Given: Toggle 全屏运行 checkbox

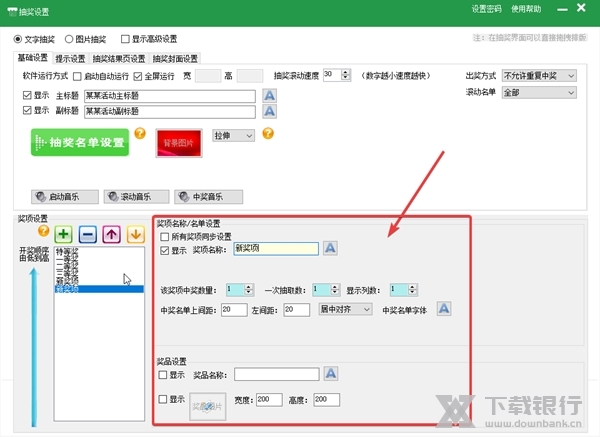Looking at the screenshot, I should tap(138, 77).
